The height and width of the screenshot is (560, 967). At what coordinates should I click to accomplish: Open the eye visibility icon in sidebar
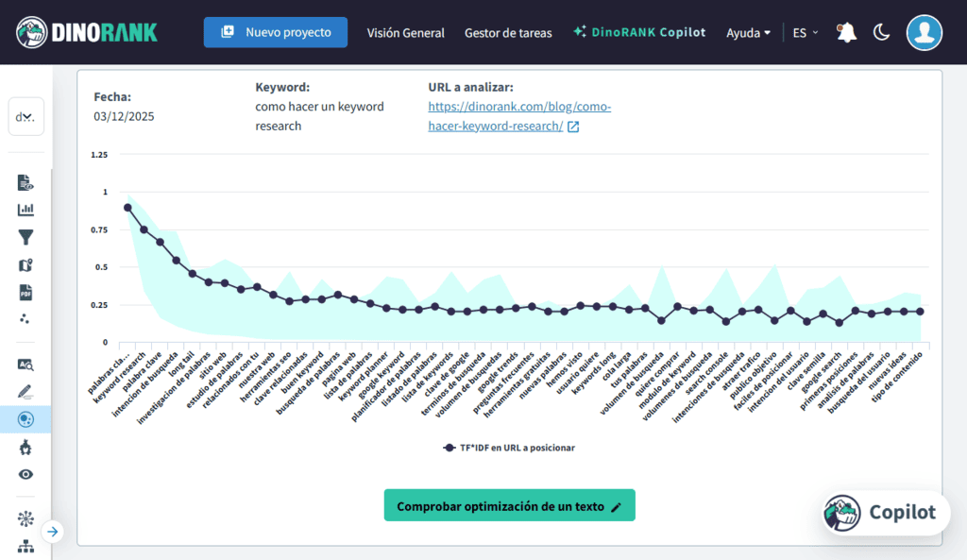coord(25,474)
